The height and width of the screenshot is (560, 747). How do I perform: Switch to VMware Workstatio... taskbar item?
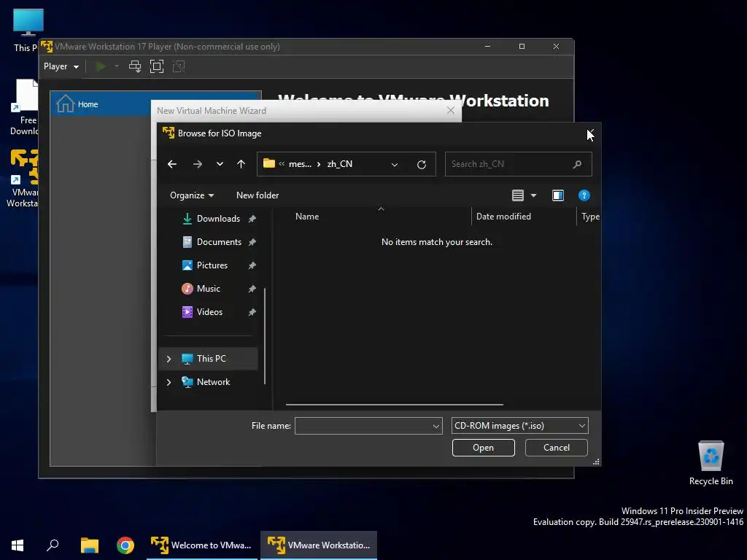coord(319,545)
